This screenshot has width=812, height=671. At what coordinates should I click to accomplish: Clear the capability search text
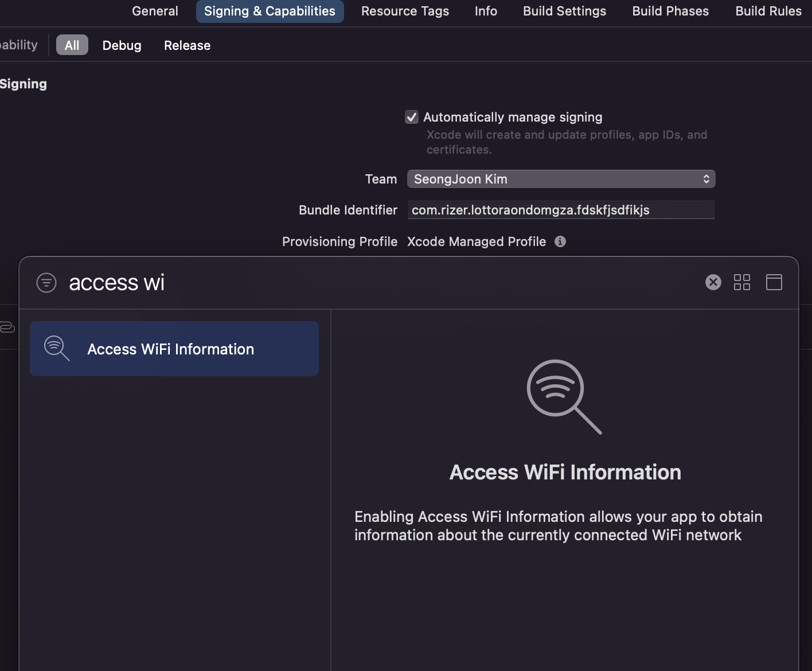(713, 282)
